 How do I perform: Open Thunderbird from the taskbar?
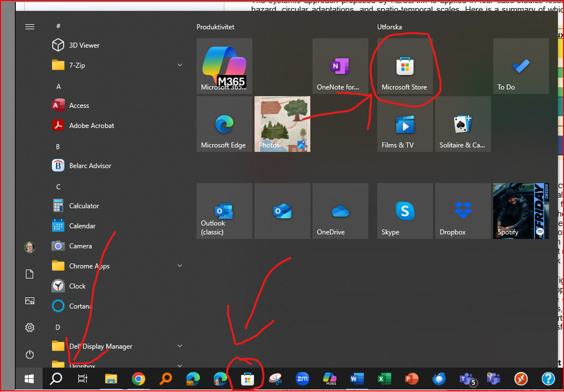pyautogui.click(x=439, y=379)
